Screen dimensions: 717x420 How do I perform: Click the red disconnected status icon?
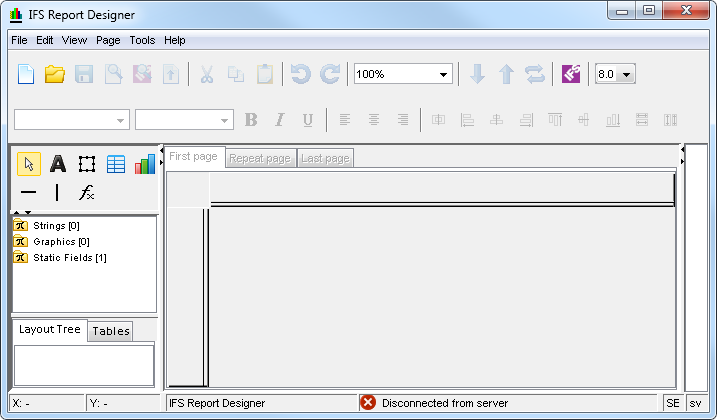point(368,403)
